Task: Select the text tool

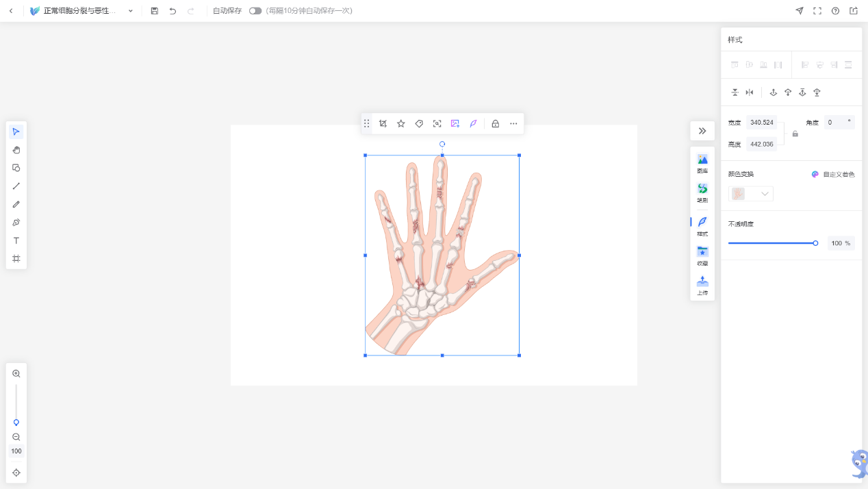Action: click(16, 240)
